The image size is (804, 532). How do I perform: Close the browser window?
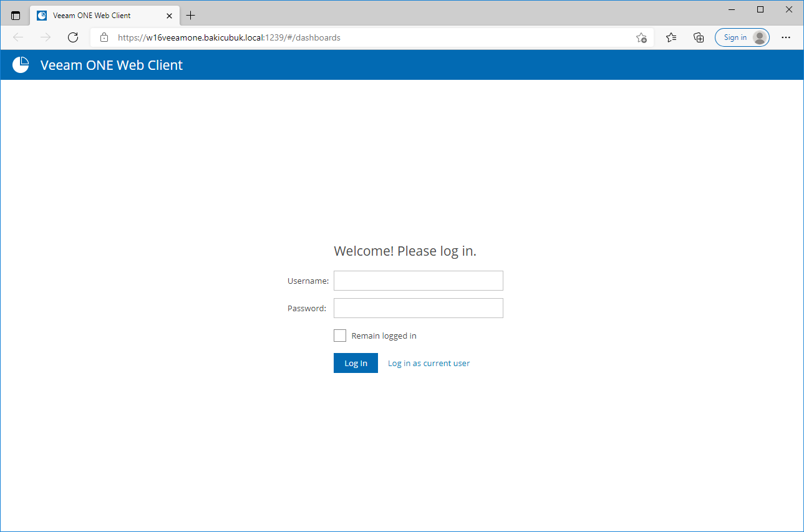(789, 10)
